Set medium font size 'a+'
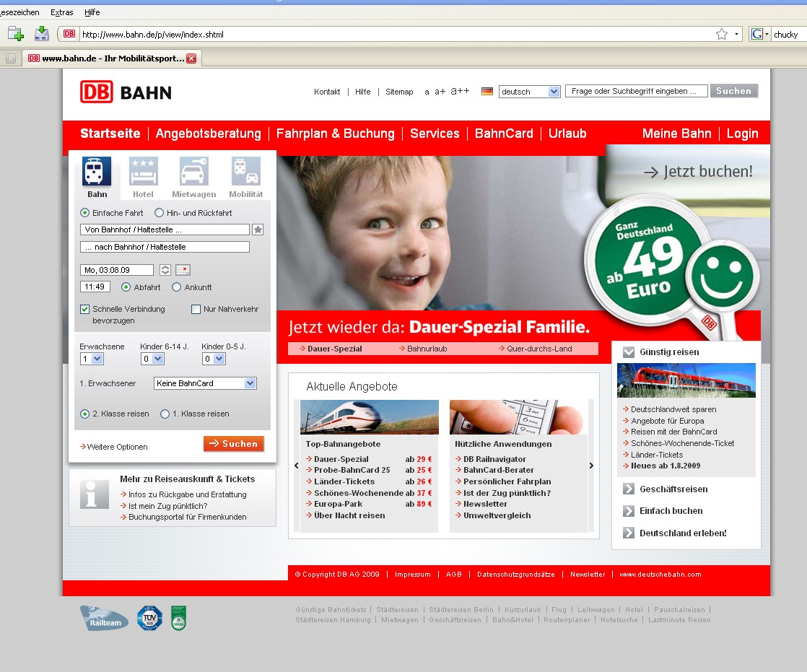Viewport: 807px width, 672px height. pyautogui.click(x=440, y=92)
